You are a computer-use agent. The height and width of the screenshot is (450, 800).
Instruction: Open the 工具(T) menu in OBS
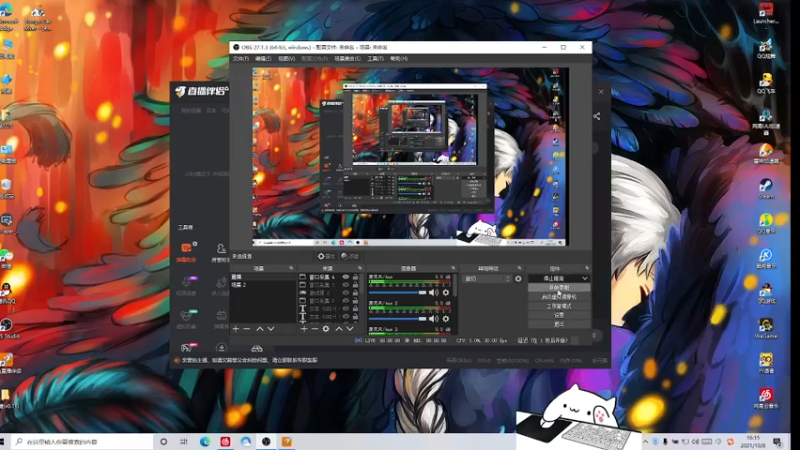(376, 59)
